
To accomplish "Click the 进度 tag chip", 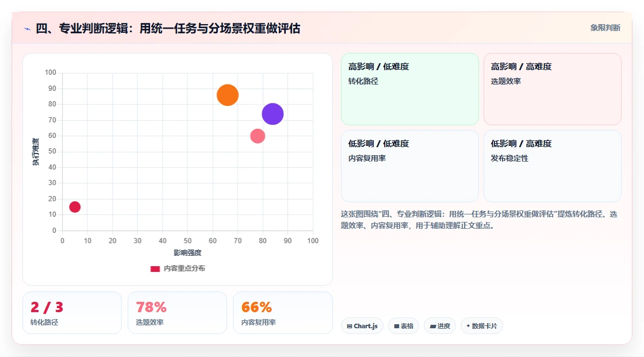I will [x=440, y=326].
